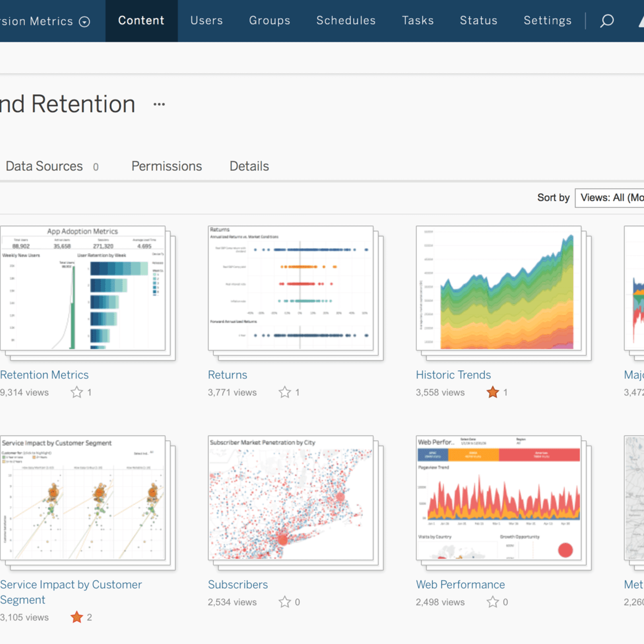Open the Historic Trends link
Screen dimensions: 644x644
click(453, 375)
